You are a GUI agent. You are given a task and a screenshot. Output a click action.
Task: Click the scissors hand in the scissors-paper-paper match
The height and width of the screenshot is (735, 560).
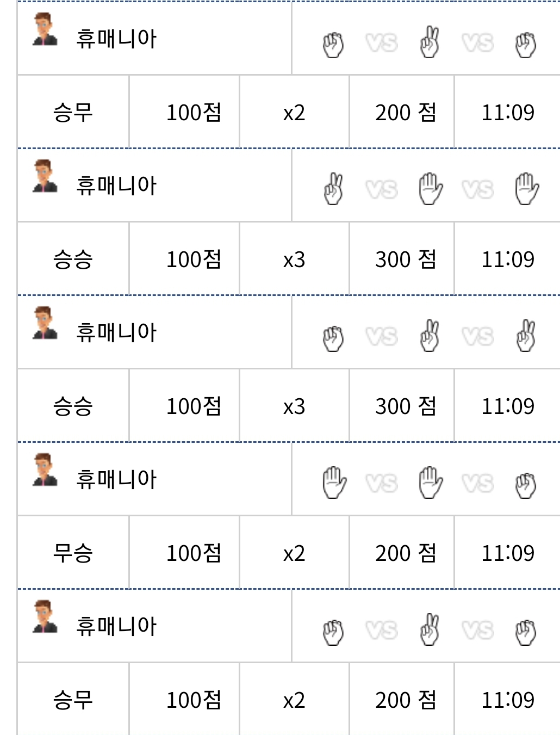coord(333,190)
